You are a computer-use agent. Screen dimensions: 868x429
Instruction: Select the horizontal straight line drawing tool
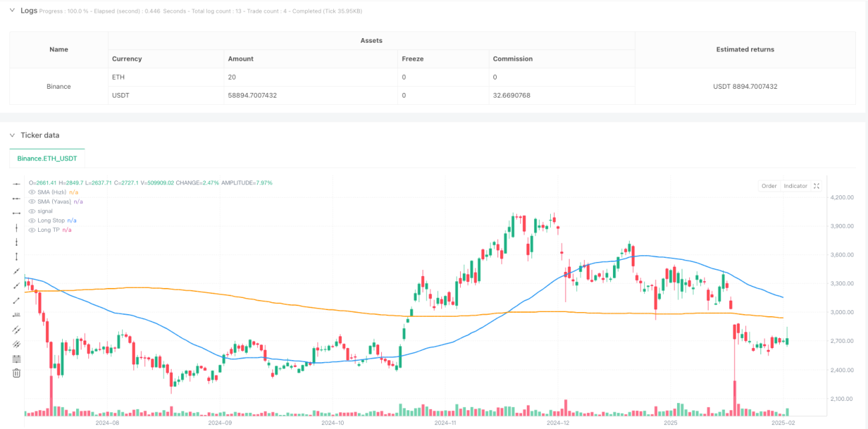(x=17, y=183)
